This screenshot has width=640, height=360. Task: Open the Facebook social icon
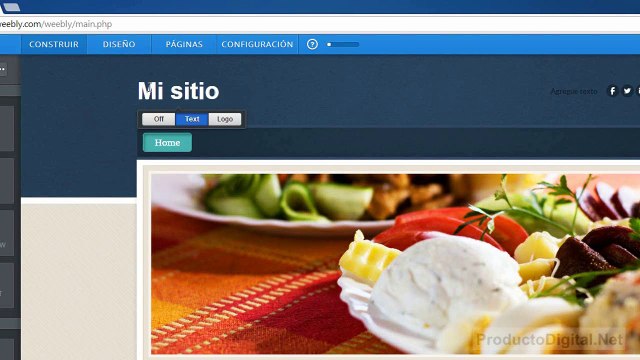pyautogui.click(x=612, y=91)
